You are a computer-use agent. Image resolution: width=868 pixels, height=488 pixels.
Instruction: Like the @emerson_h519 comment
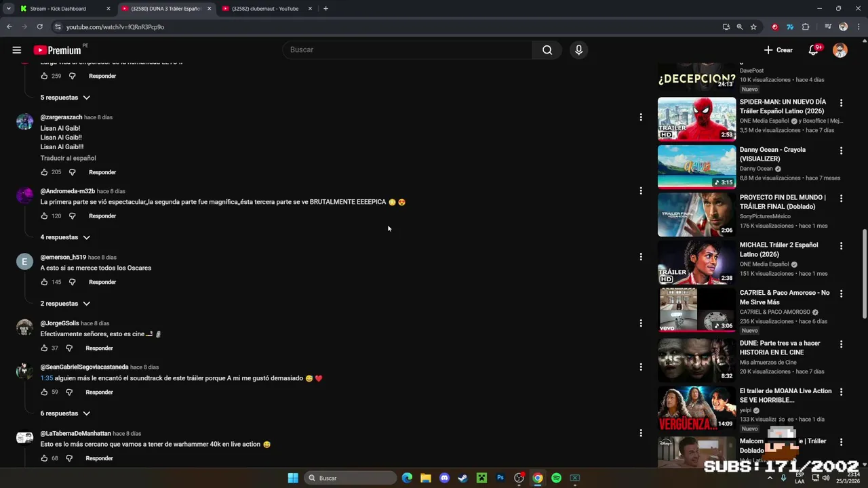pos(45,282)
